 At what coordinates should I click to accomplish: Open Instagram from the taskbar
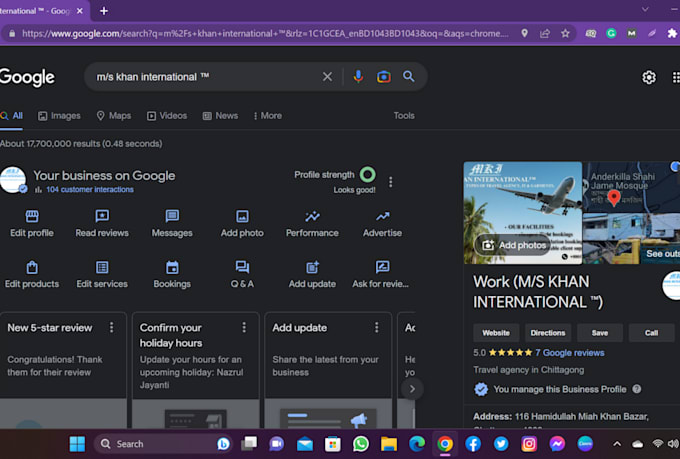point(529,444)
